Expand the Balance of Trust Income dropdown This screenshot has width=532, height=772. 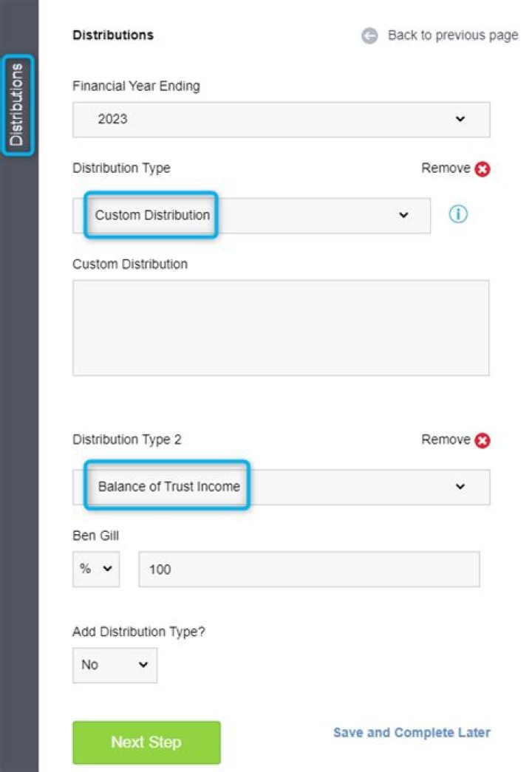(x=281, y=487)
